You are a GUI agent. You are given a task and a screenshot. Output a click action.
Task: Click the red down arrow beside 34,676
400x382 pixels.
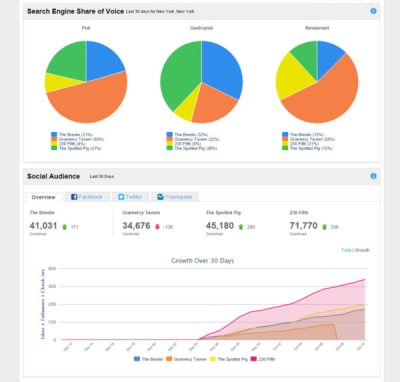157,227
